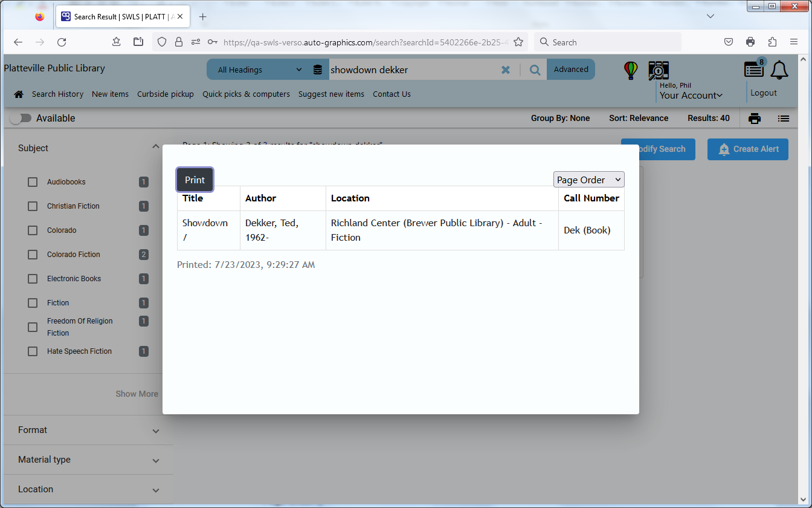Reload the page with the refresh icon
812x508 pixels.
[61, 42]
